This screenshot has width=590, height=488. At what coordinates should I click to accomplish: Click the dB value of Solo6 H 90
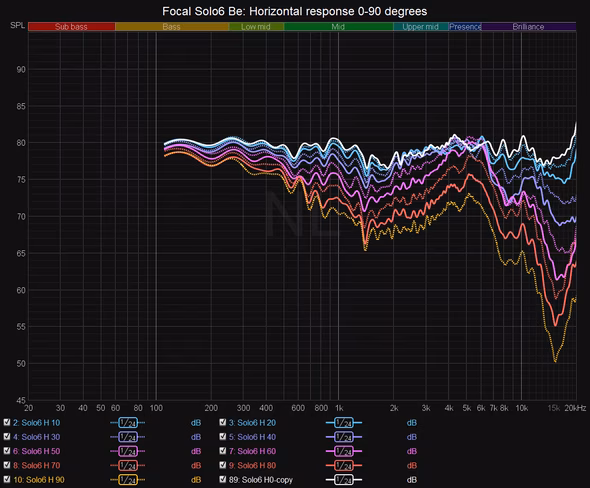(196, 480)
